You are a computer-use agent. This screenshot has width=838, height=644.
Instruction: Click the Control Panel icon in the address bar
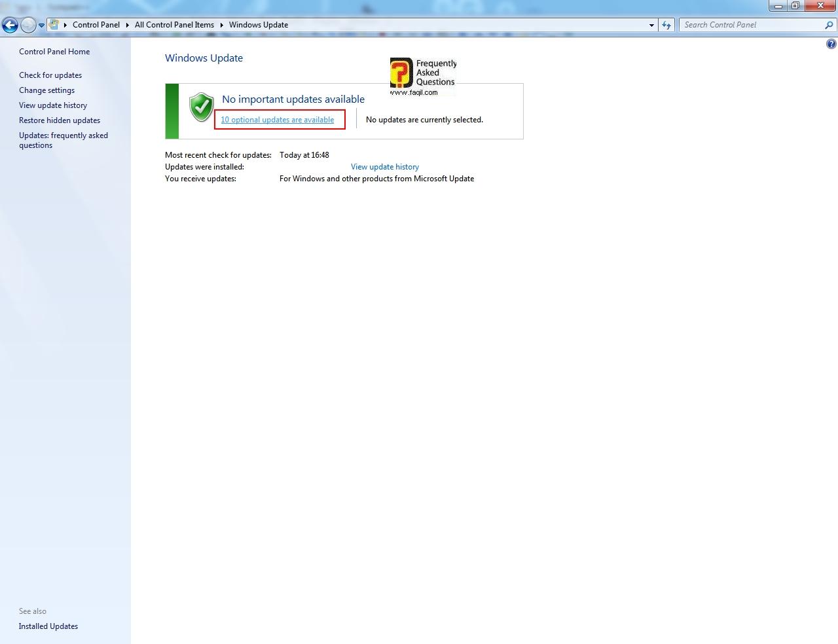pyautogui.click(x=54, y=25)
